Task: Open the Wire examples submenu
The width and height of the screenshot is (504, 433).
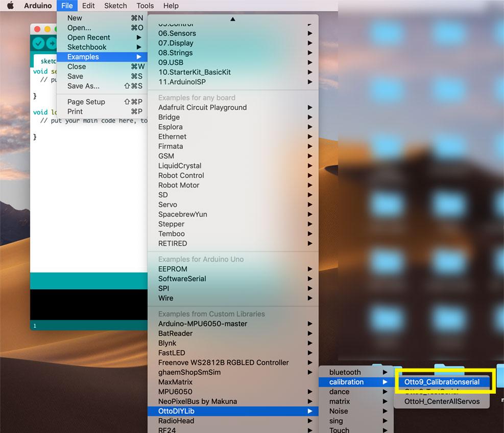Action: pyautogui.click(x=233, y=298)
